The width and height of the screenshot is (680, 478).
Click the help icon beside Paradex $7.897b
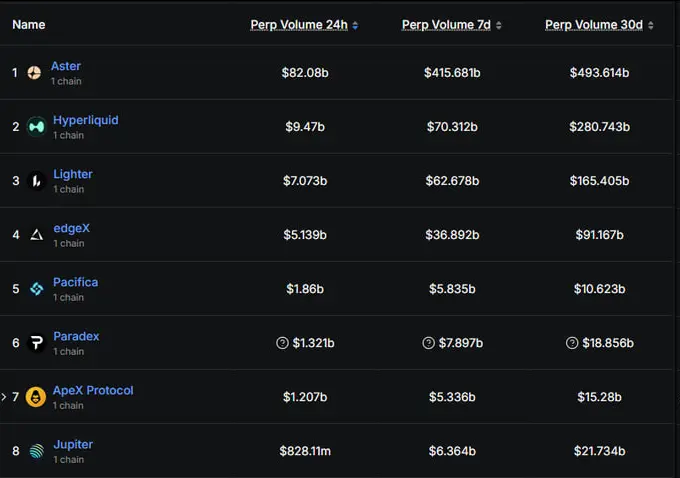(428, 343)
